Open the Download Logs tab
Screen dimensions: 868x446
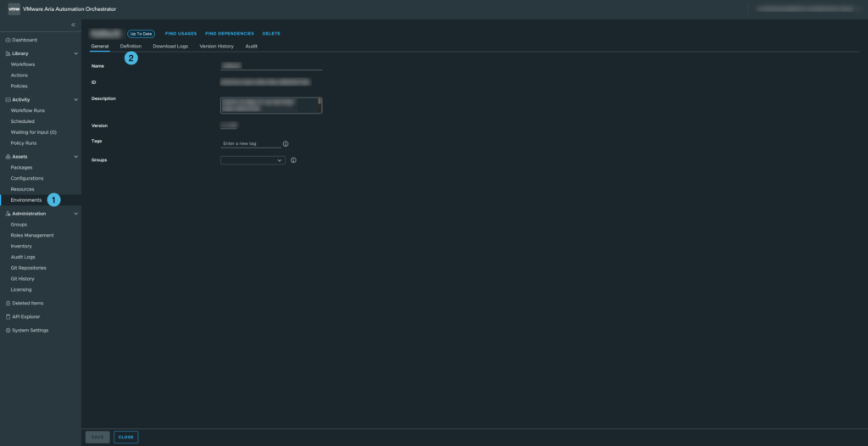click(x=170, y=46)
